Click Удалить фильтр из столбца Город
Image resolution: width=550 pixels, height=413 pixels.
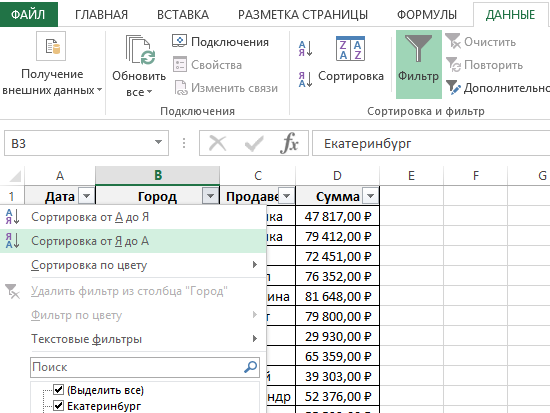tap(133, 291)
